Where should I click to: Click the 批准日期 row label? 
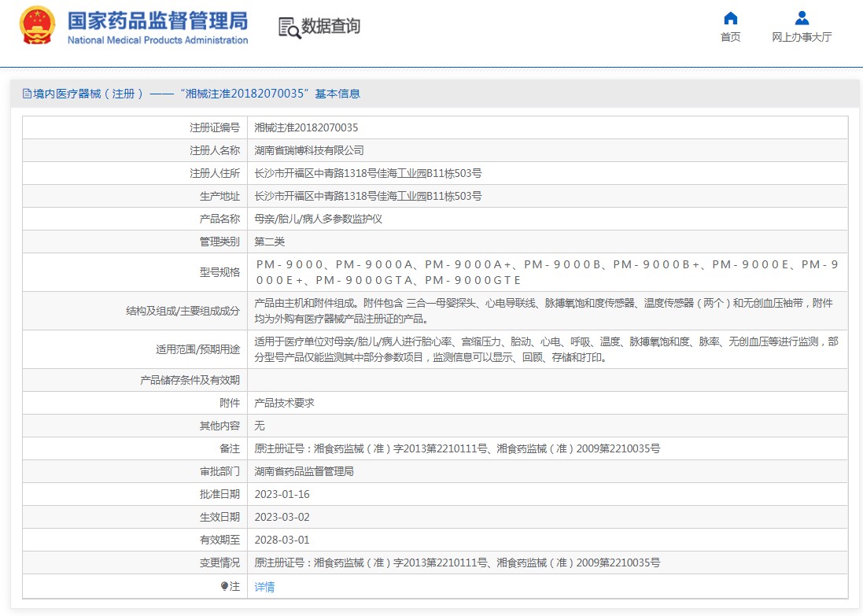point(219,494)
